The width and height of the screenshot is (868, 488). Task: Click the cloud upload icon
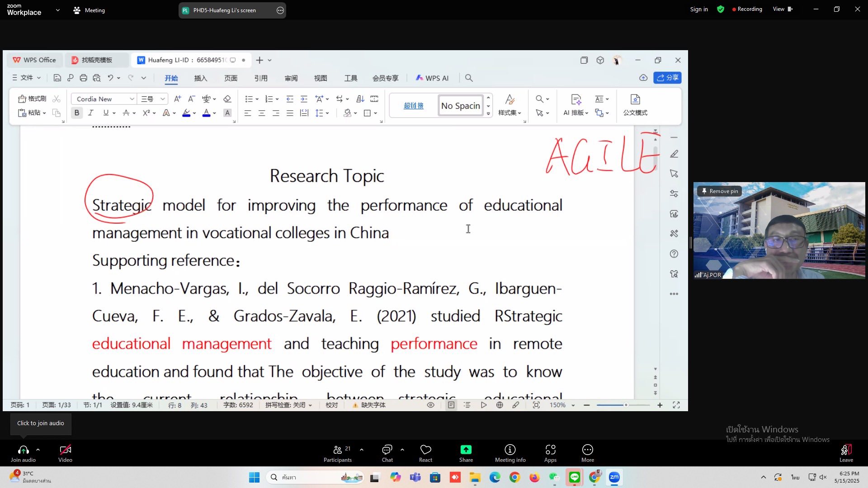[643, 78]
